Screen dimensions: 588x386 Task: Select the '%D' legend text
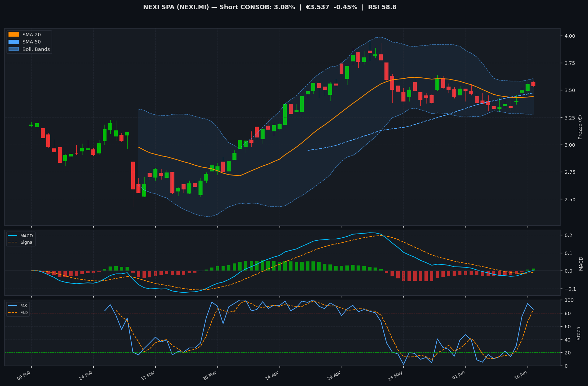(24, 312)
